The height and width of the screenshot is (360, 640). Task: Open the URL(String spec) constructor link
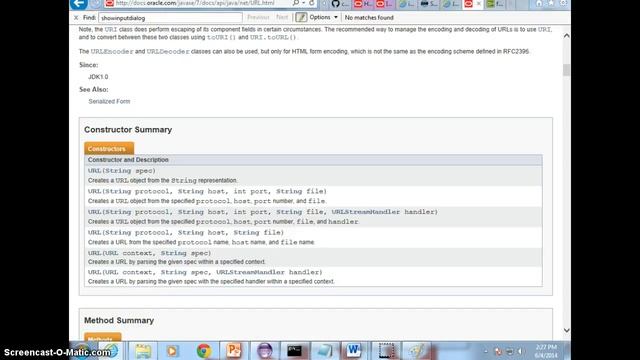tap(122, 171)
